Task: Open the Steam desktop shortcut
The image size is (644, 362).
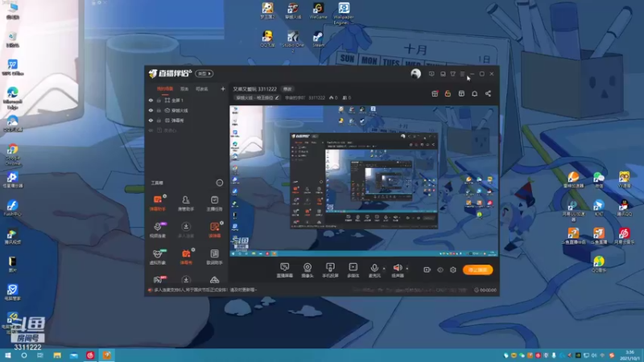Action: point(318,39)
